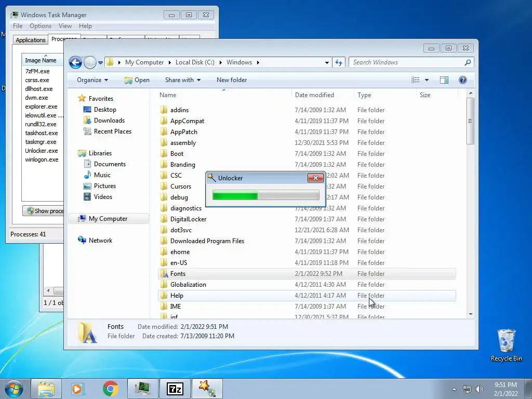
Task: Open Recycle Bin on the desktop
Action: 506,345
